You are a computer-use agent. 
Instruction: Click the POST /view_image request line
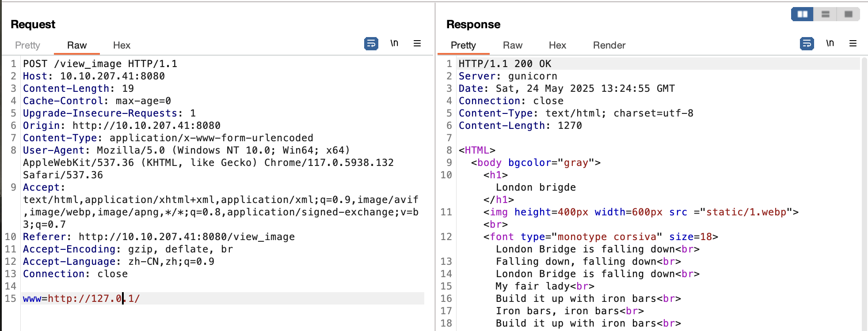click(100, 64)
